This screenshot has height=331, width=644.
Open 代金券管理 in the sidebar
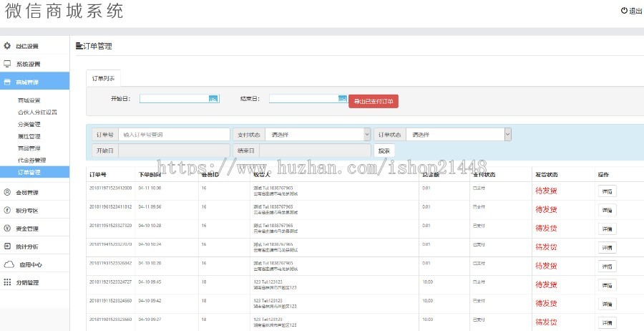pyautogui.click(x=31, y=160)
